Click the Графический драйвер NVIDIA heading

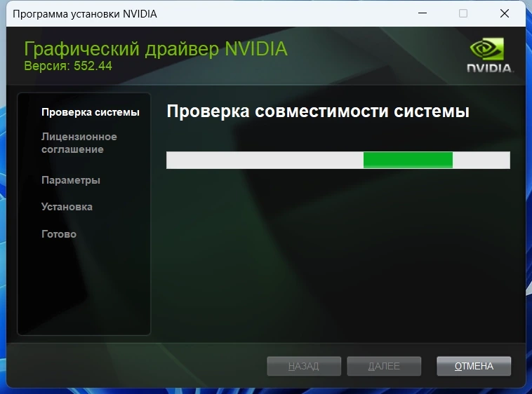[156, 49]
